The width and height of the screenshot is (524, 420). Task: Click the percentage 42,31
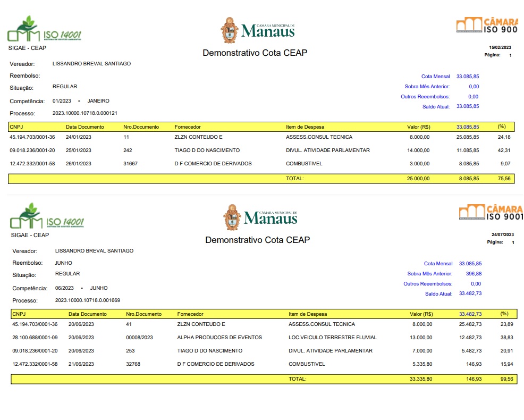pyautogui.click(x=504, y=150)
